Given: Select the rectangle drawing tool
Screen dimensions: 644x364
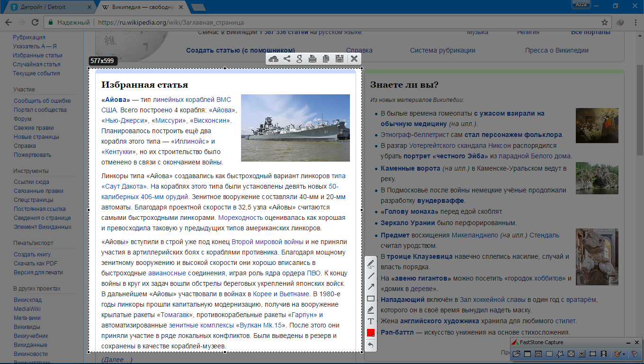Looking at the screenshot, I should pyautogui.click(x=371, y=298).
